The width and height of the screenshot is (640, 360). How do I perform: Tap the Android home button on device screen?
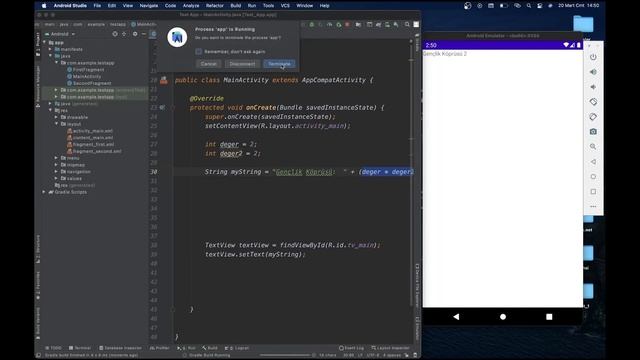503,316
